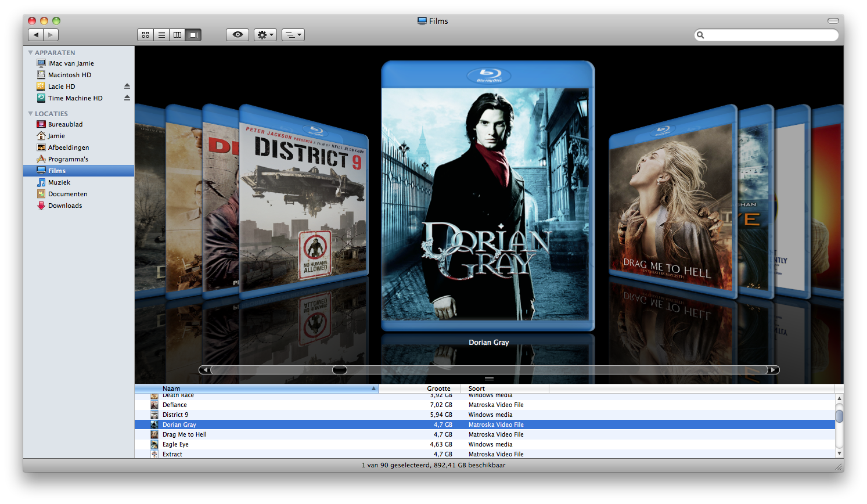
Task: Collapse the APPARATEN sidebar section
Action: click(x=31, y=52)
